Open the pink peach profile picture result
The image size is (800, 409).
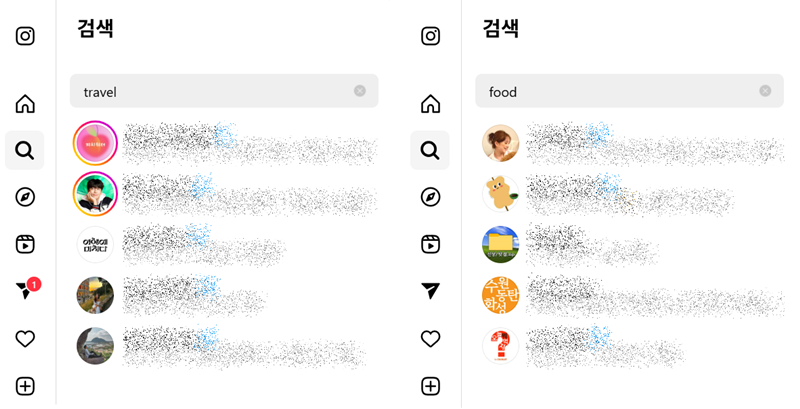tap(95, 143)
